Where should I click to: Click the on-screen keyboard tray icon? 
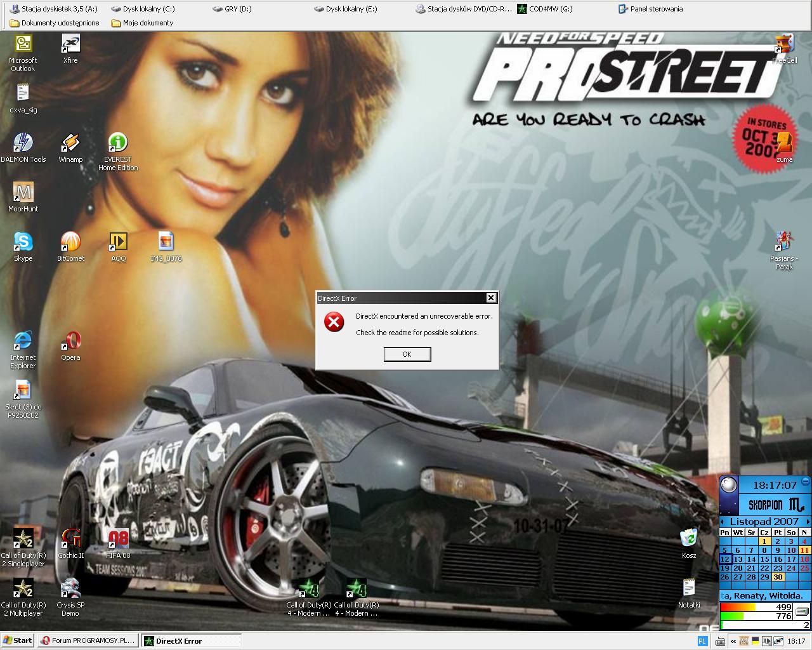tap(720, 641)
